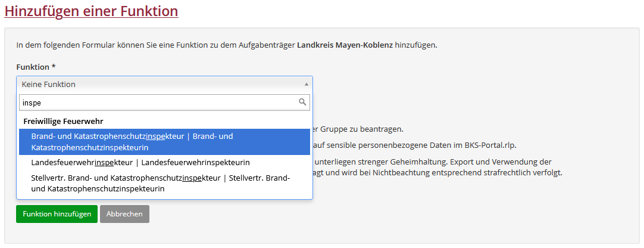Cancel with the 'Abbrechen' button

pos(124,214)
